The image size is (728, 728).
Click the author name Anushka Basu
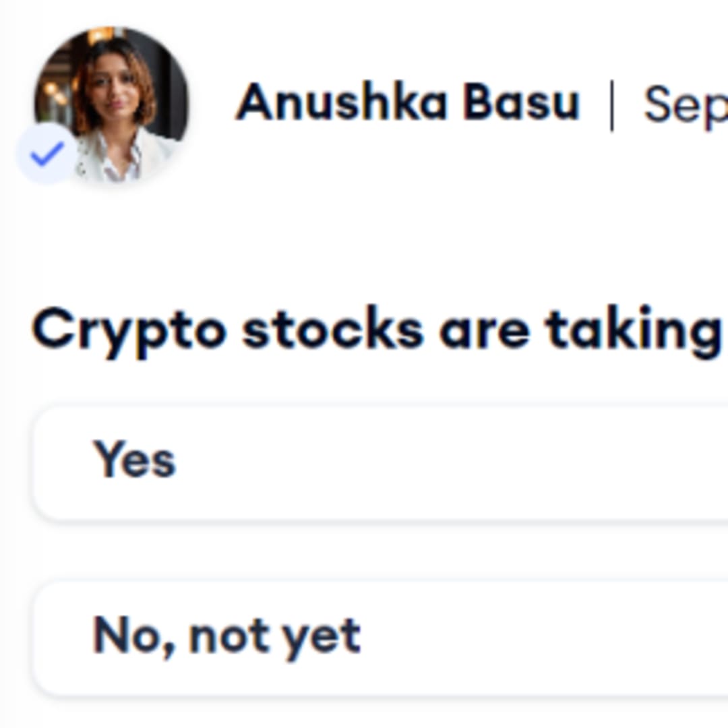(407, 102)
